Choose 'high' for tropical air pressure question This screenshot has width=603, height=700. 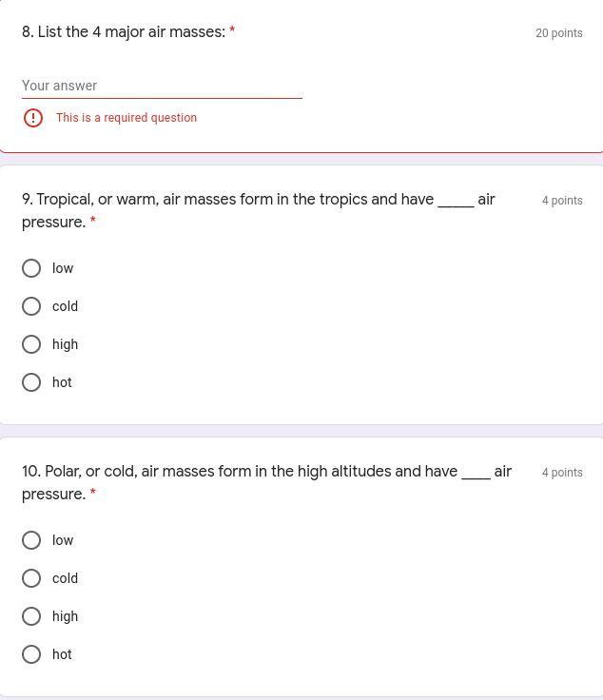point(31,344)
